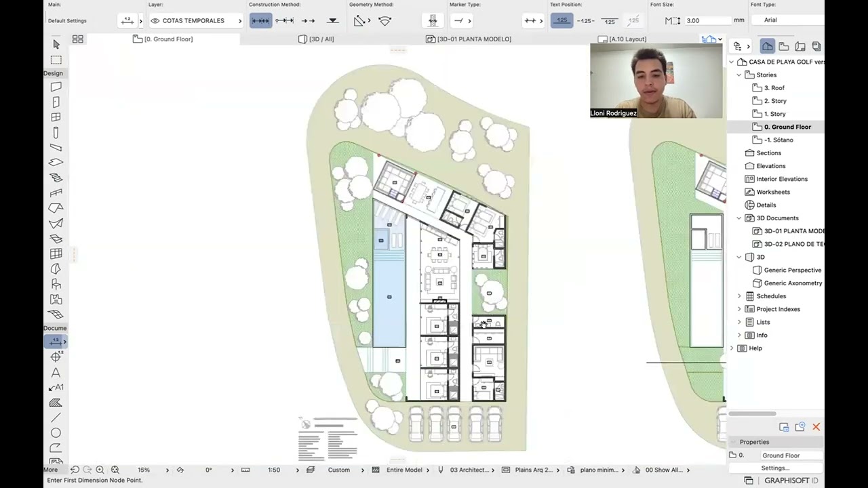
Task: Switch to the [3D-01 PLANTA MODELO] tab
Action: [x=469, y=39]
